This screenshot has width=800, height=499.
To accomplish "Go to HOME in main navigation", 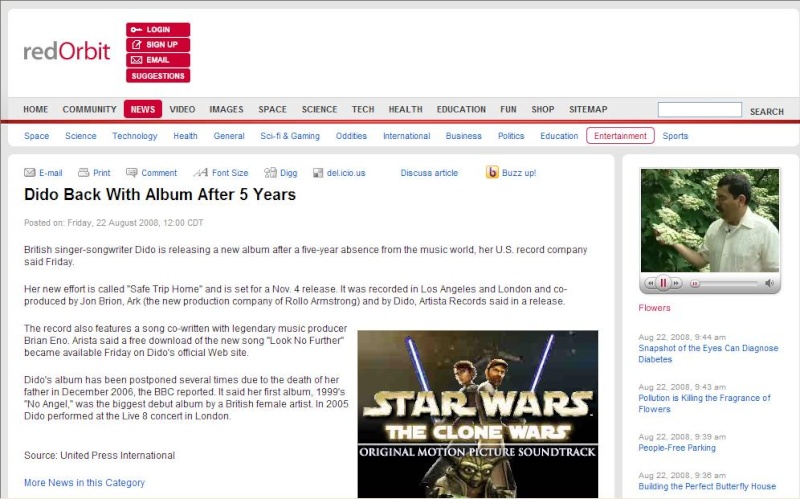I will (36, 109).
